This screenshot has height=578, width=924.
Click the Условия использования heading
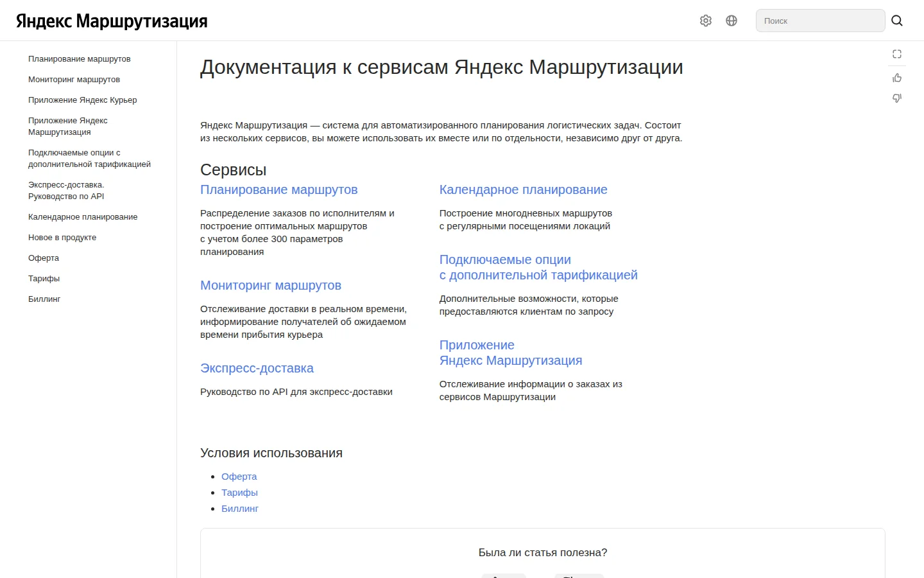click(x=271, y=453)
